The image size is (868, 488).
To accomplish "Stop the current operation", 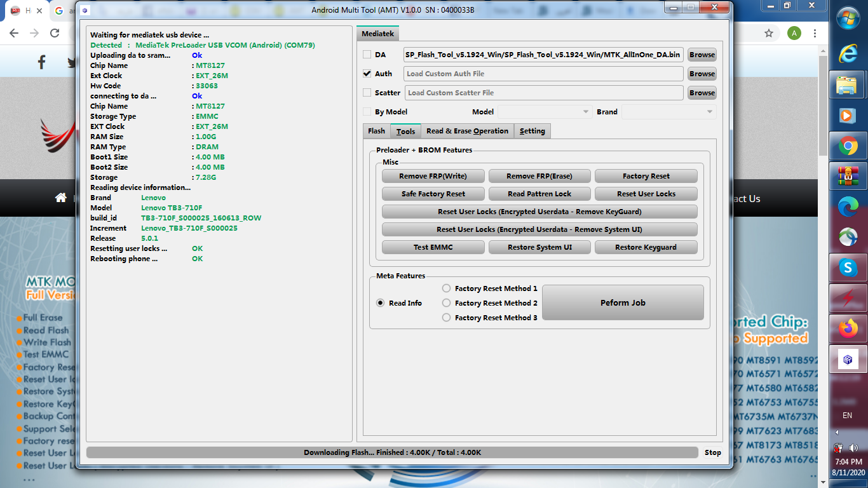I will pos(713,452).
